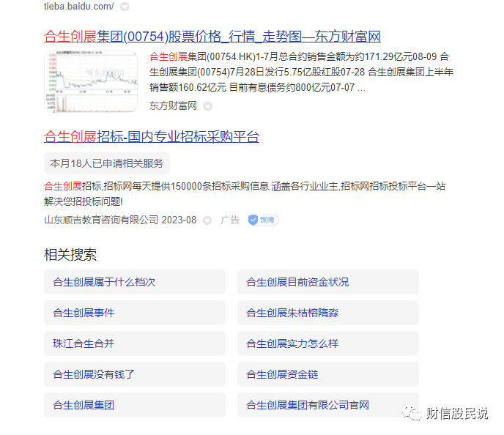The width and height of the screenshot is (504, 435).
Task: Click the 招标网 ad description text
Action: point(245,194)
